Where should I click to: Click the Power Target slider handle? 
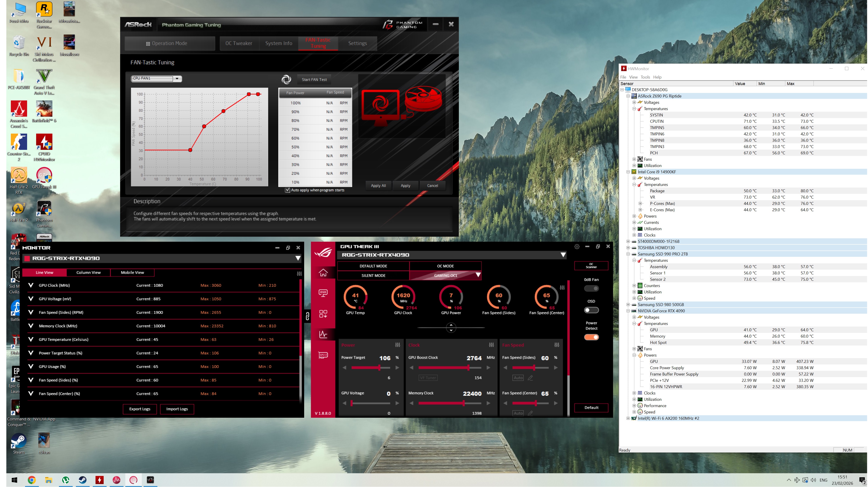tap(379, 368)
